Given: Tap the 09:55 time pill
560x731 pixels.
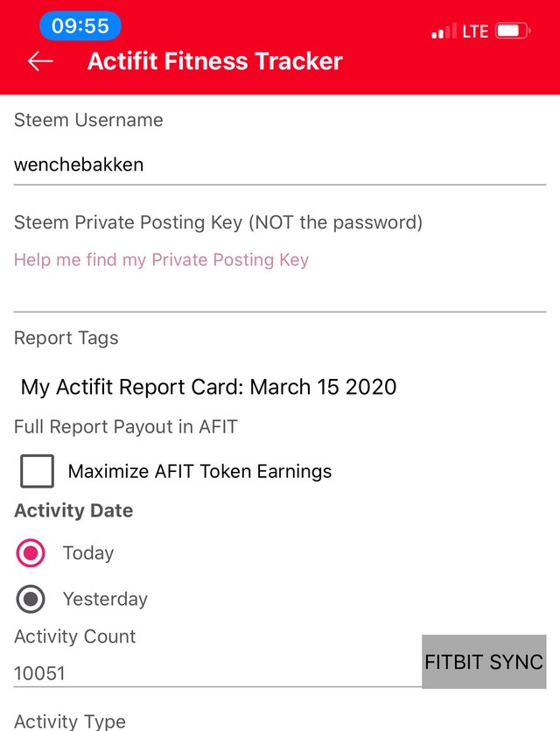Looking at the screenshot, I should pyautogui.click(x=80, y=25).
